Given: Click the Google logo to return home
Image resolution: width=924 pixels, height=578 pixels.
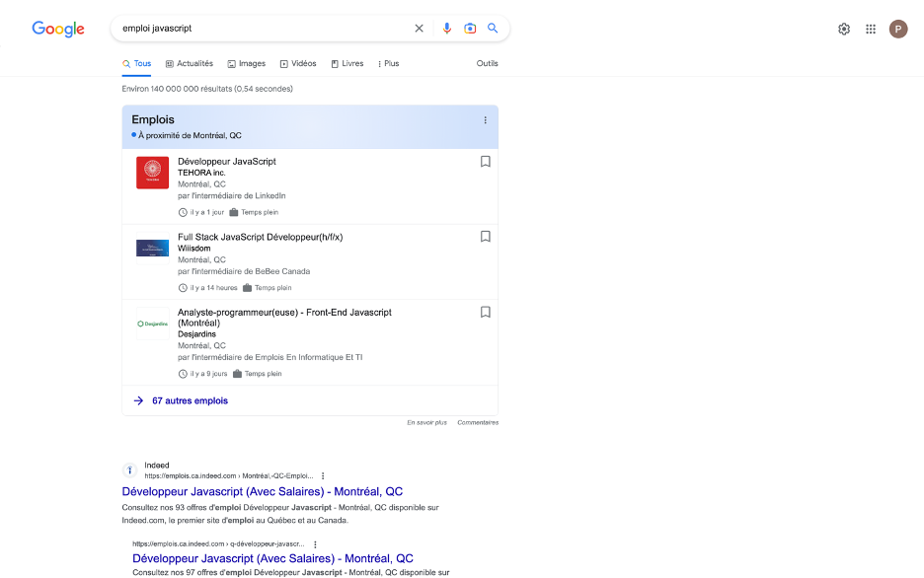Looking at the screenshot, I should [x=56, y=29].
